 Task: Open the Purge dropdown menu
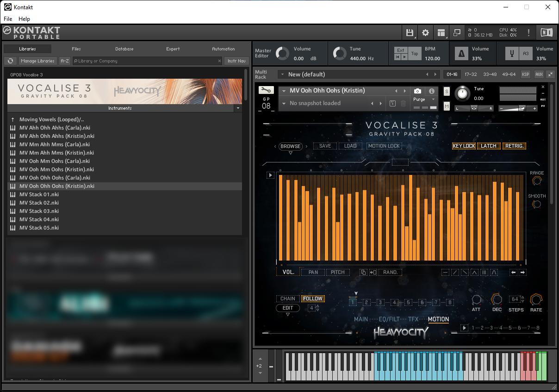tap(424, 100)
